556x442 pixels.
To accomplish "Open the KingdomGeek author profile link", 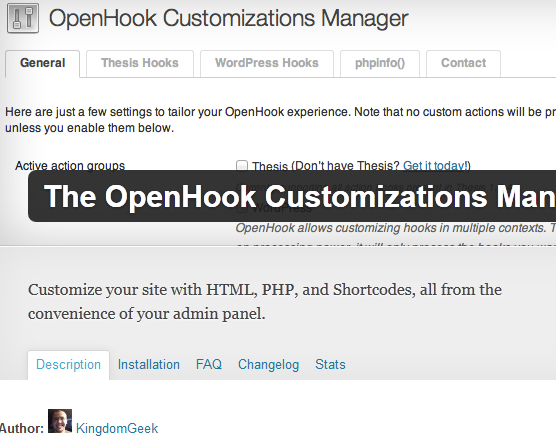I will (117, 429).
